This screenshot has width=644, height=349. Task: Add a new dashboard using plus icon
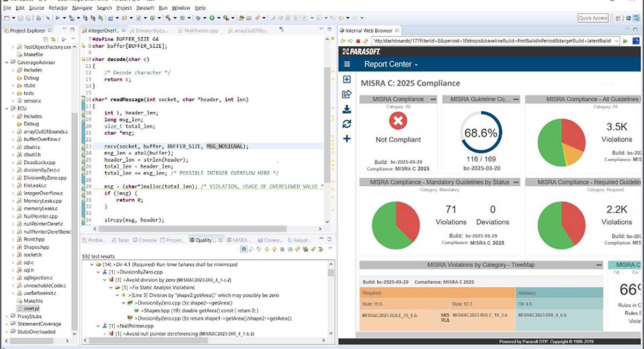coord(347,138)
